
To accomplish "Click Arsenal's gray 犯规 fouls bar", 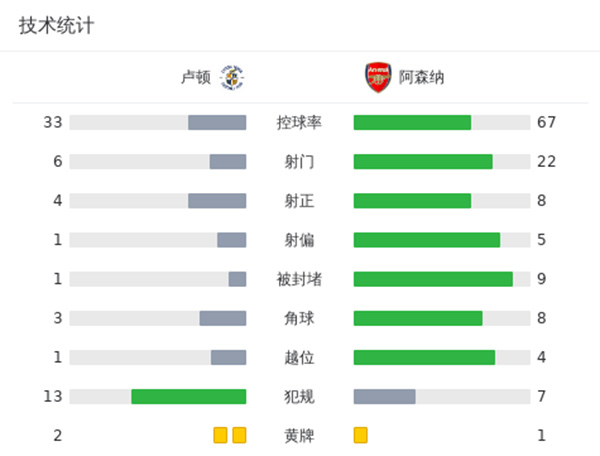I will (384, 396).
